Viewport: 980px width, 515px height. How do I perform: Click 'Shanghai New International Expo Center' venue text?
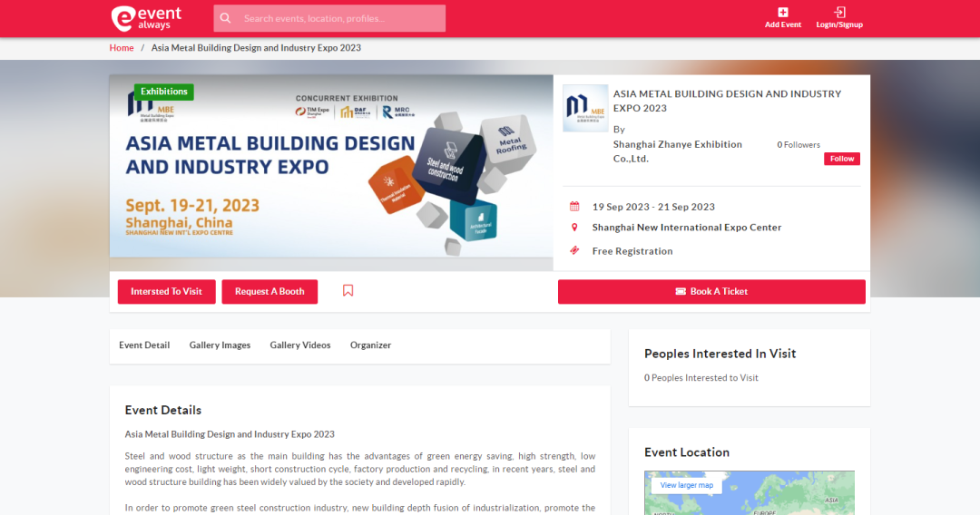tap(687, 228)
